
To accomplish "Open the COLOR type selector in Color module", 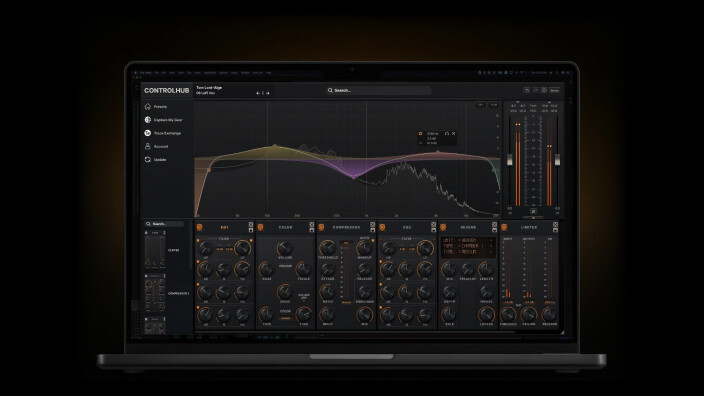I will click(285, 318).
